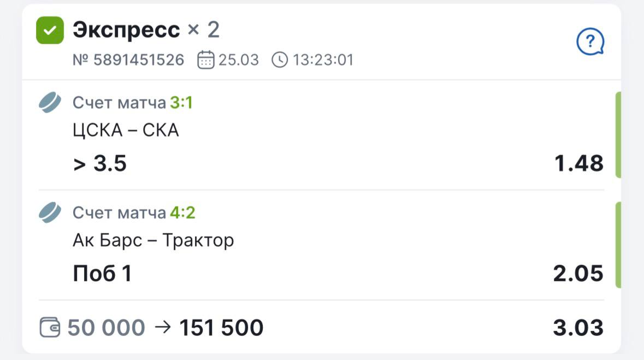This screenshot has height=360, width=644.
Task: Click the Экспресс bet title
Action: pyautogui.click(x=126, y=30)
